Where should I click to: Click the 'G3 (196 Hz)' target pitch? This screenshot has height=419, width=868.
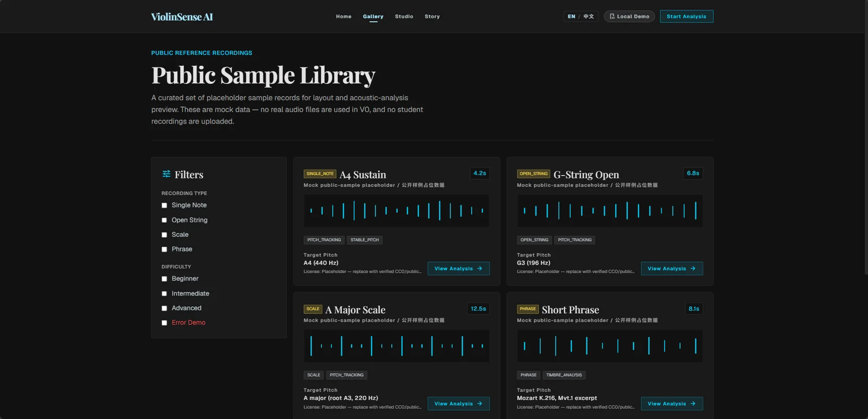point(534,263)
